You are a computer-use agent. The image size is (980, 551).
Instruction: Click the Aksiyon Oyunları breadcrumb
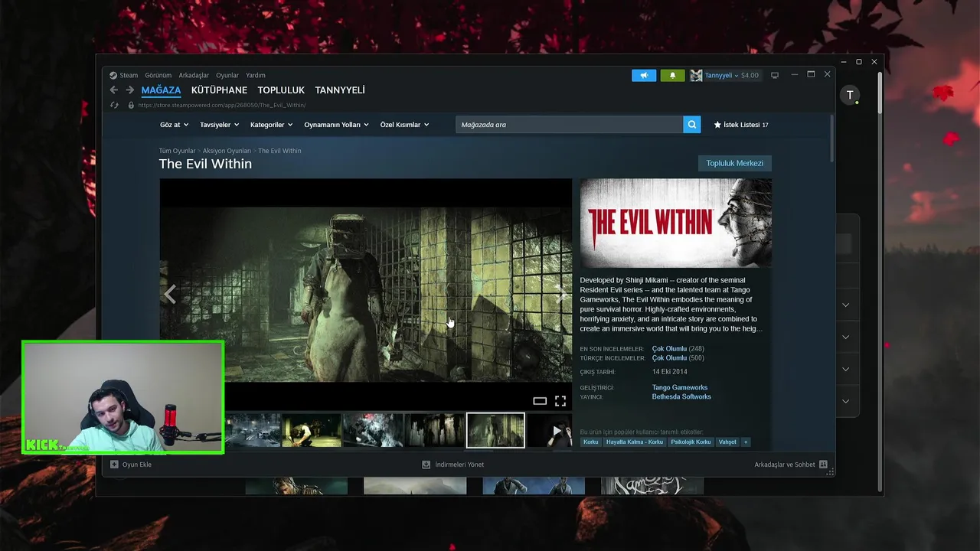point(227,151)
